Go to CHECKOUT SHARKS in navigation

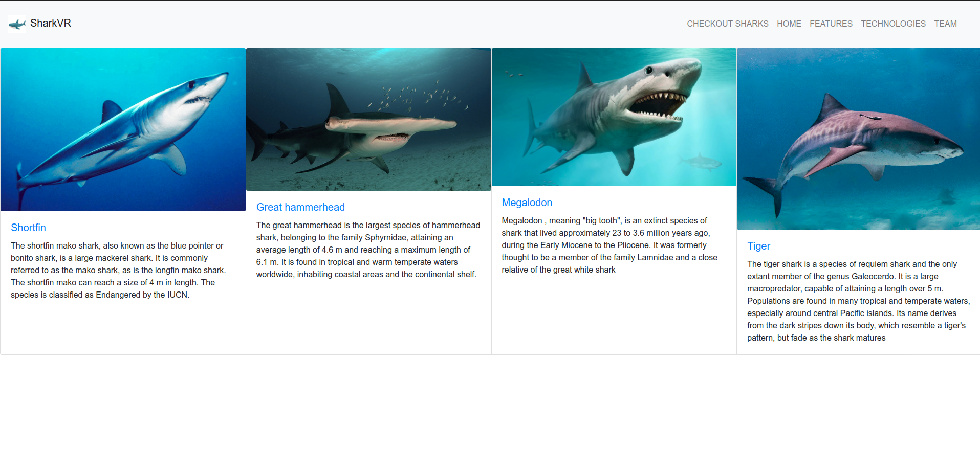(x=727, y=24)
